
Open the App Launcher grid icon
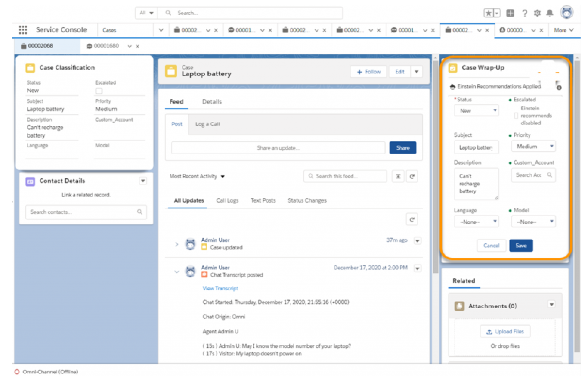pos(23,30)
